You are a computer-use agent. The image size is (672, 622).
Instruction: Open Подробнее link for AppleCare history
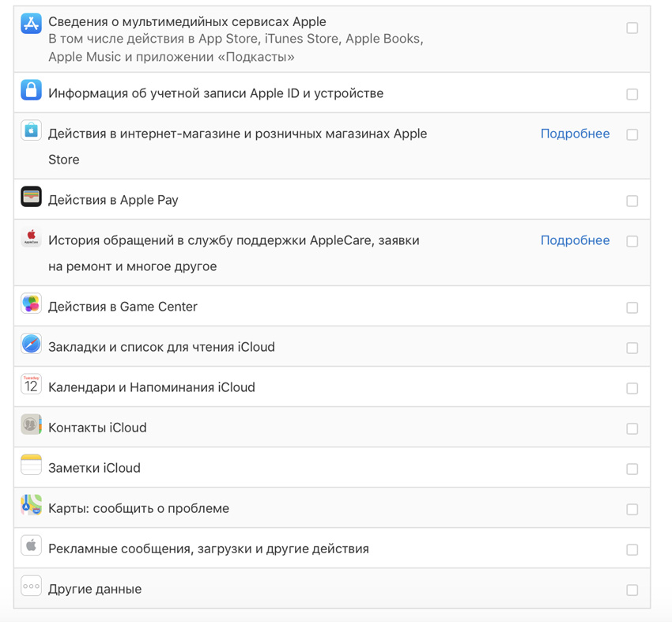point(575,240)
